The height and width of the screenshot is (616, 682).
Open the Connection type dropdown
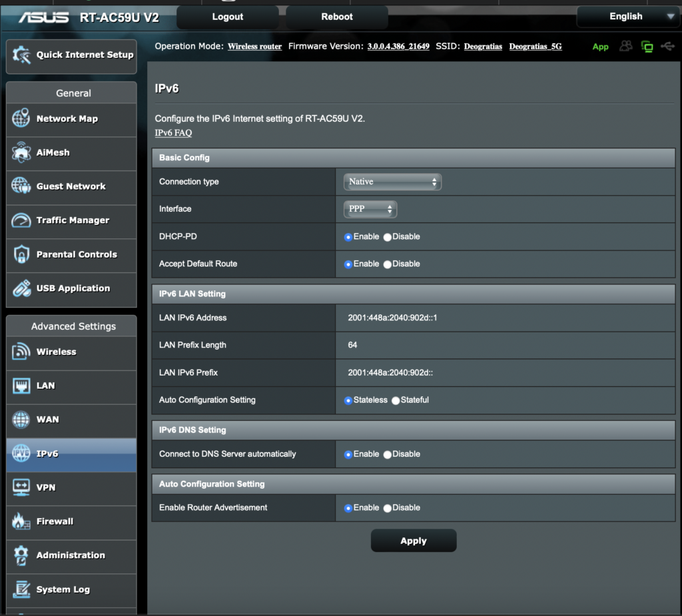point(392,182)
